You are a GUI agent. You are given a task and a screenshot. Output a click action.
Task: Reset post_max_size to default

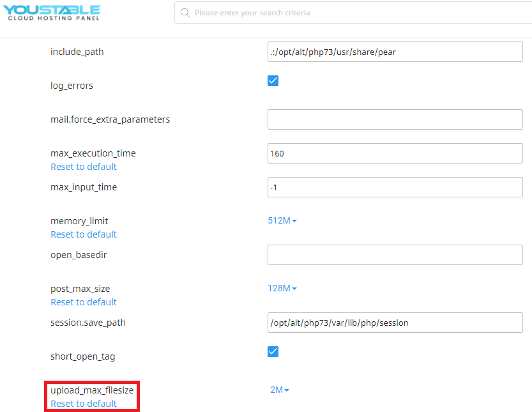(x=84, y=301)
